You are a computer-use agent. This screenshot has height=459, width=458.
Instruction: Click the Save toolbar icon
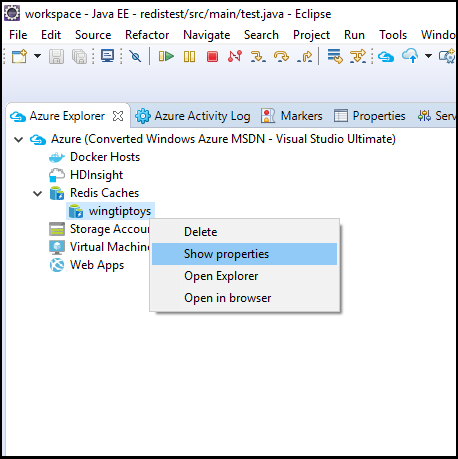click(56, 56)
